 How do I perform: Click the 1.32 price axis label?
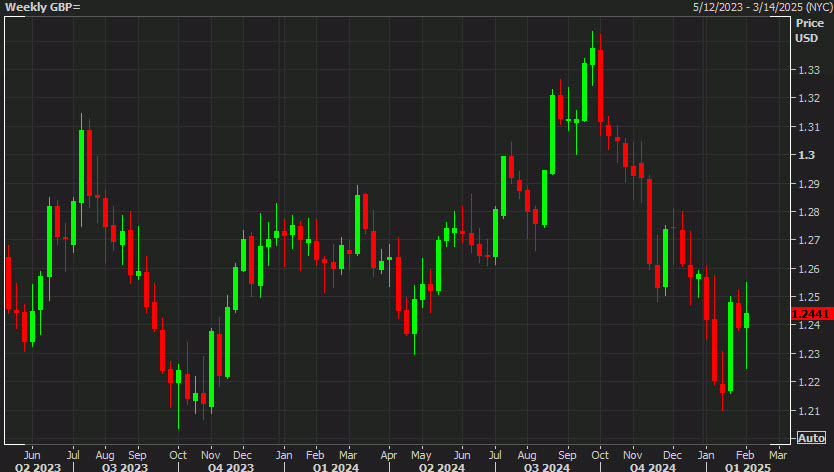click(x=809, y=98)
